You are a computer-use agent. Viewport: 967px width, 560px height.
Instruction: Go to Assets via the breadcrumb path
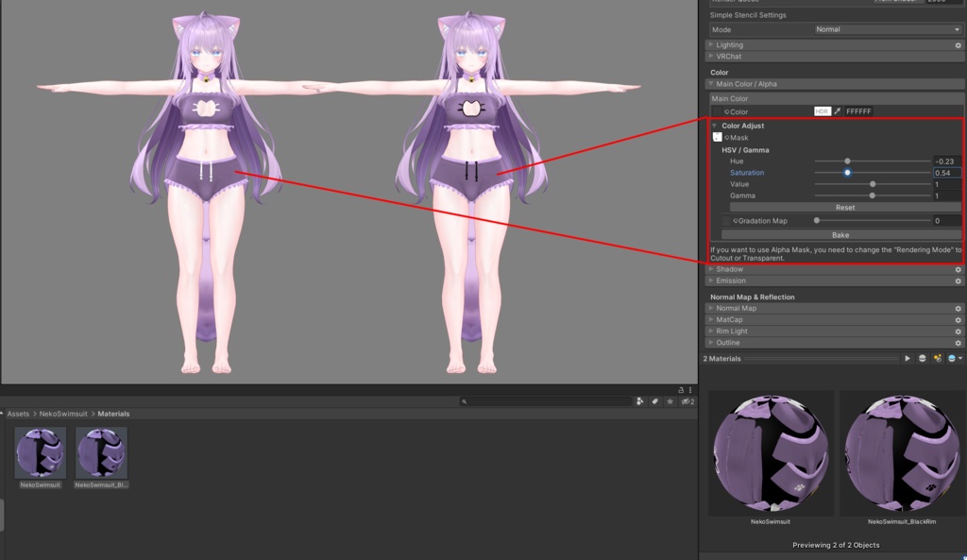tap(17, 414)
